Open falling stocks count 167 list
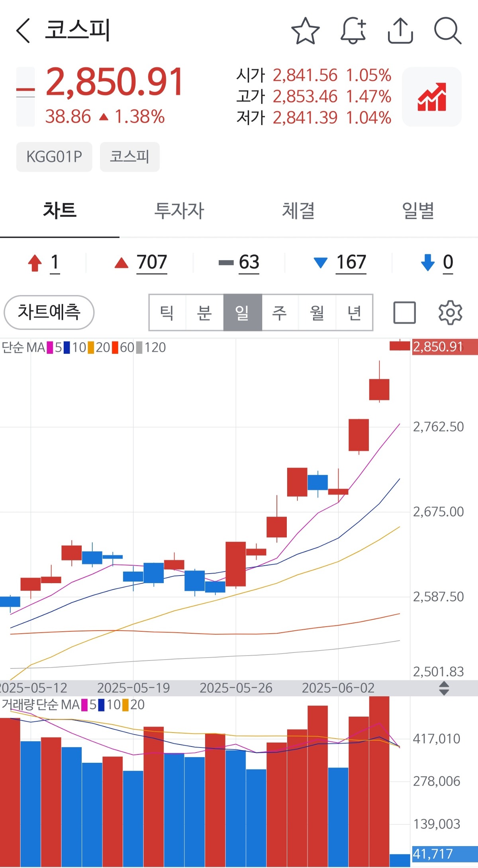Viewport: 478px width, 868px height. (x=351, y=263)
